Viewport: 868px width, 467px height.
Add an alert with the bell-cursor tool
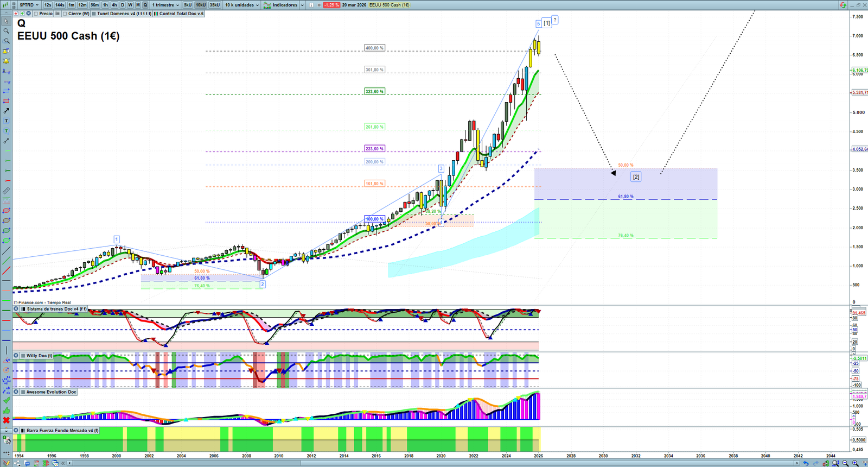coord(6,51)
